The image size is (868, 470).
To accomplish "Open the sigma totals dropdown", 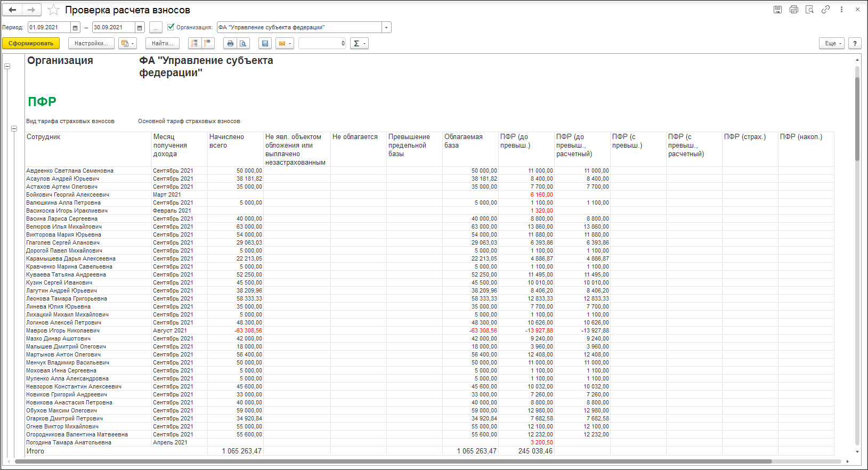I will (x=360, y=44).
